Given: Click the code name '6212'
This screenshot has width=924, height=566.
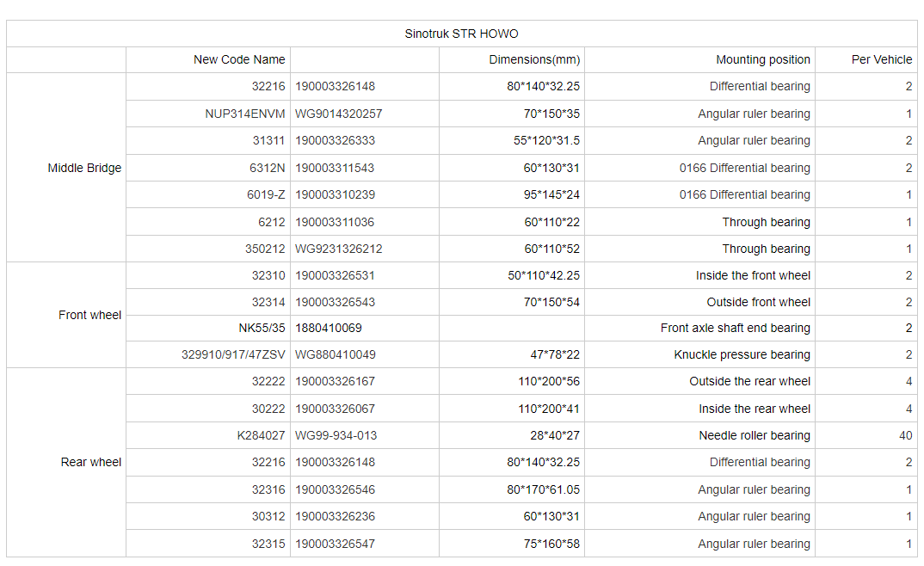Looking at the screenshot, I should pyautogui.click(x=272, y=222).
